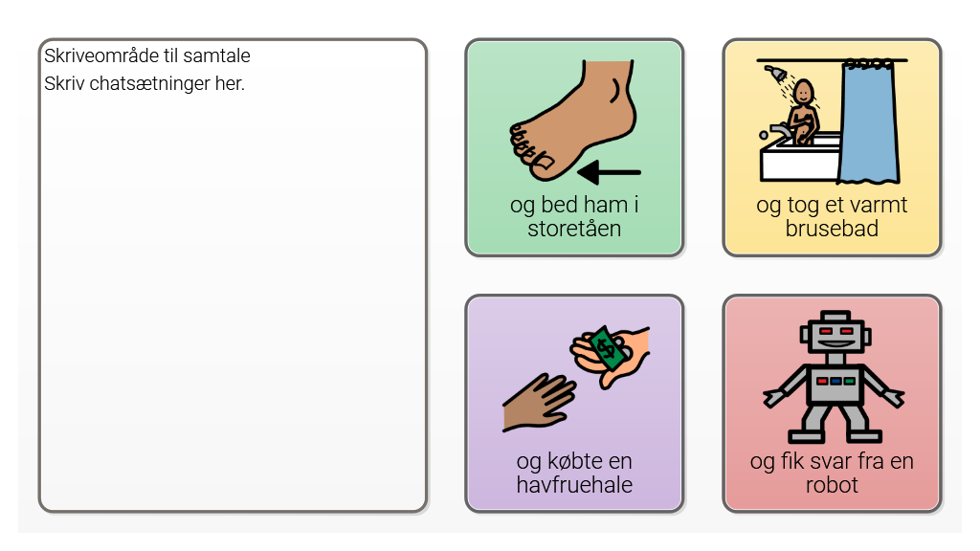Select "og fik svar fra en robot" phrase
This screenshot has width=980, height=551.
point(832,473)
